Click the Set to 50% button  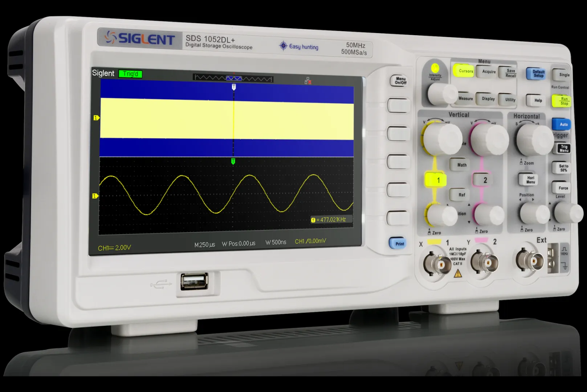coord(562,168)
